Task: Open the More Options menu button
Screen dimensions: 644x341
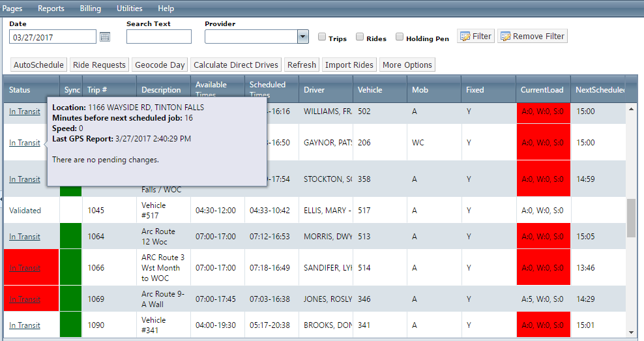Action: click(407, 65)
